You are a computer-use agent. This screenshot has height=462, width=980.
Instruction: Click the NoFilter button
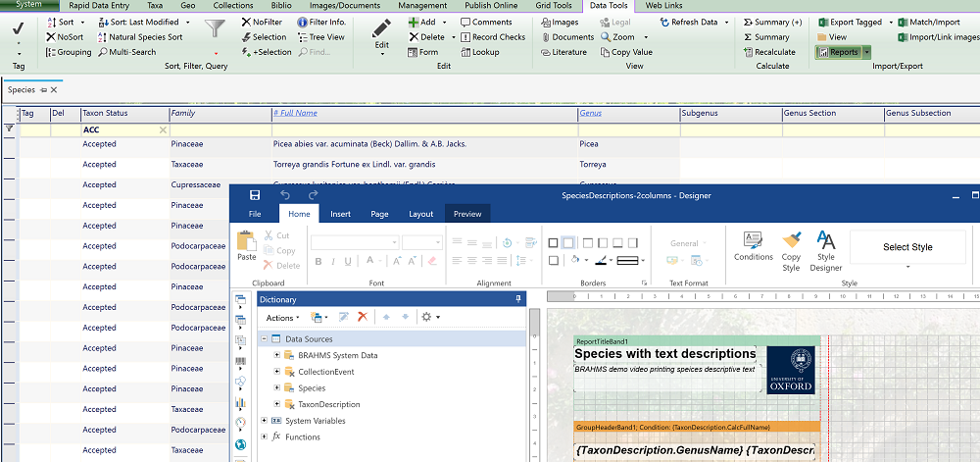[262, 22]
